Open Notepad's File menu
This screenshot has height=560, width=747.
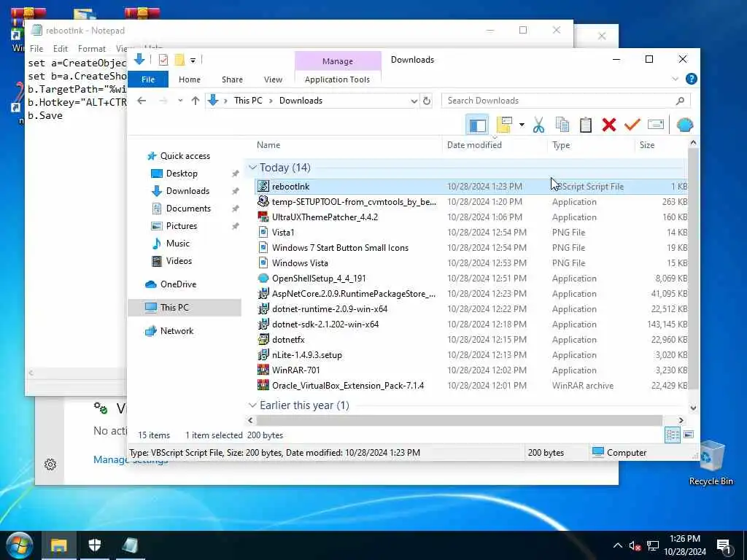point(36,49)
